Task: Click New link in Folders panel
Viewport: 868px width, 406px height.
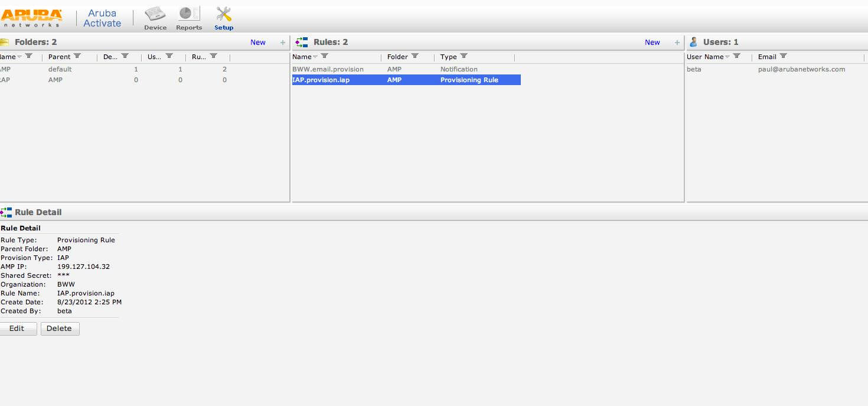Action: [258, 43]
